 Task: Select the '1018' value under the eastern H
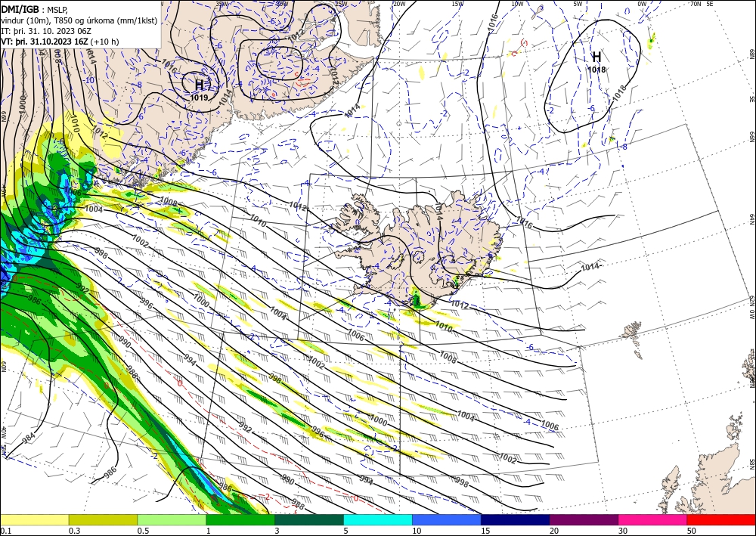coord(596,70)
